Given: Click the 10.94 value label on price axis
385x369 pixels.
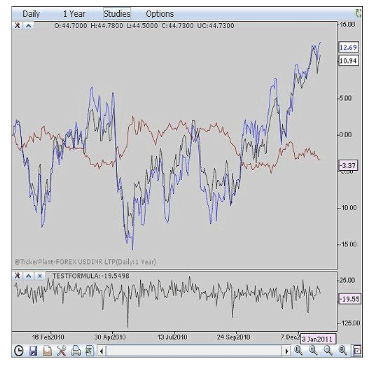Looking at the screenshot, I should coord(348,61).
